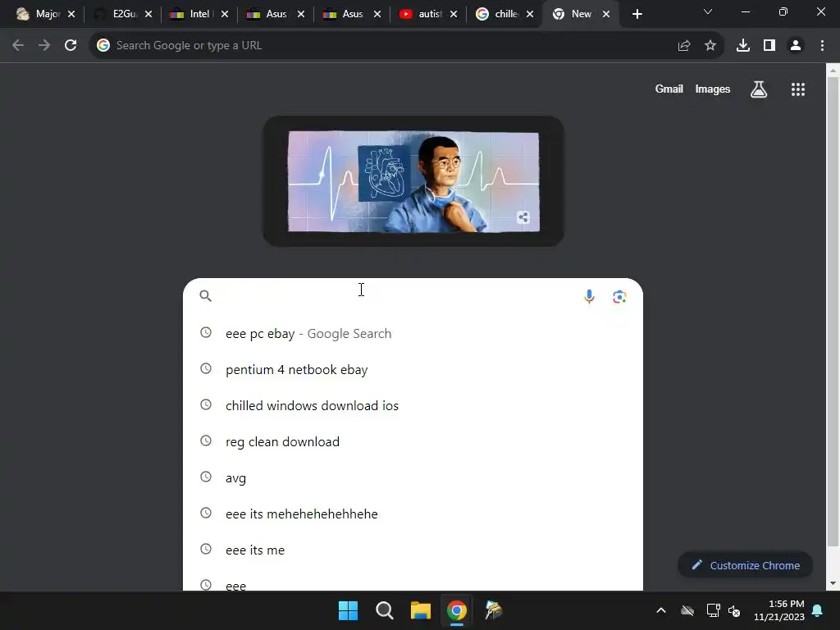Reload the current page

tap(71, 46)
